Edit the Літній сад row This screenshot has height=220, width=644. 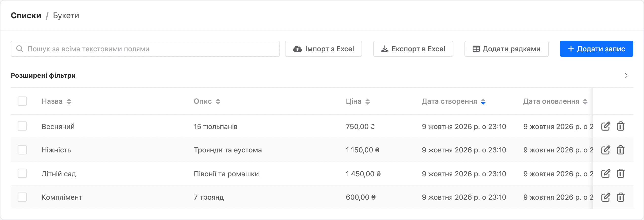pyautogui.click(x=606, y=174)
